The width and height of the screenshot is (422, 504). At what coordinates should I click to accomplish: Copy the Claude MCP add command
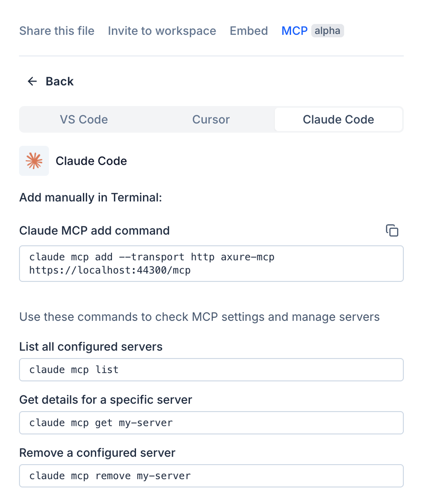[392, 230]
